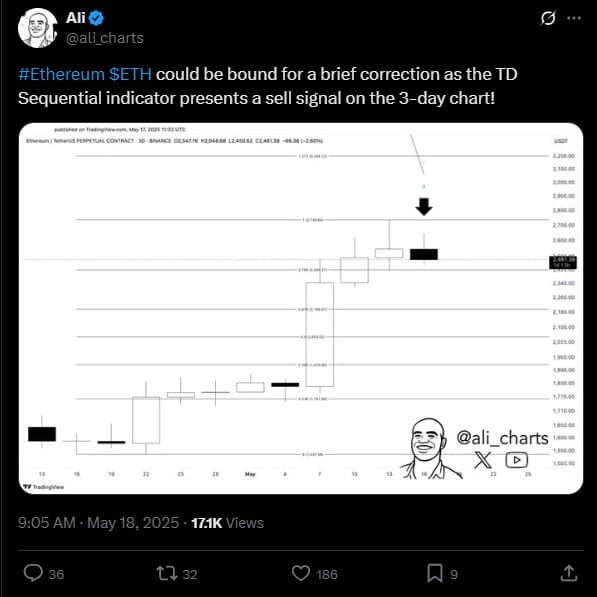Click the reply speech bubble icon
This screenshot has width=597, height=597.
(33, 573)
